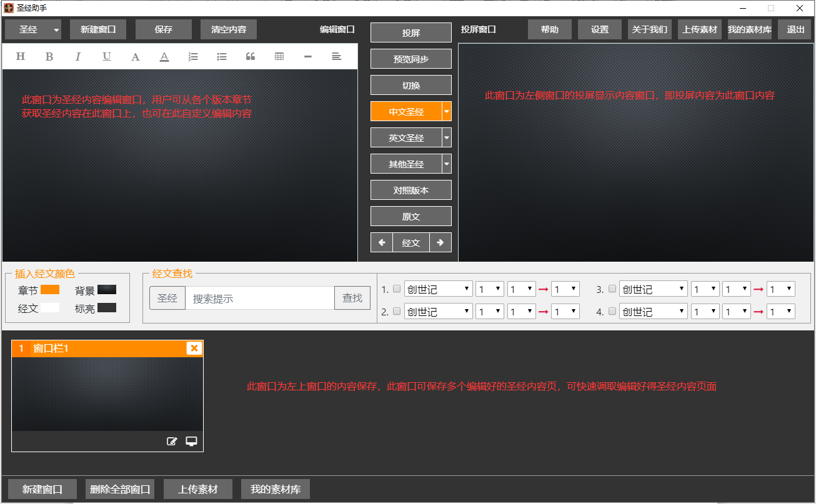Image resolution: width=816 pixels, height=504 pixels.
Task: Insert a table in the editor
Action: click(x=279, y=57)
